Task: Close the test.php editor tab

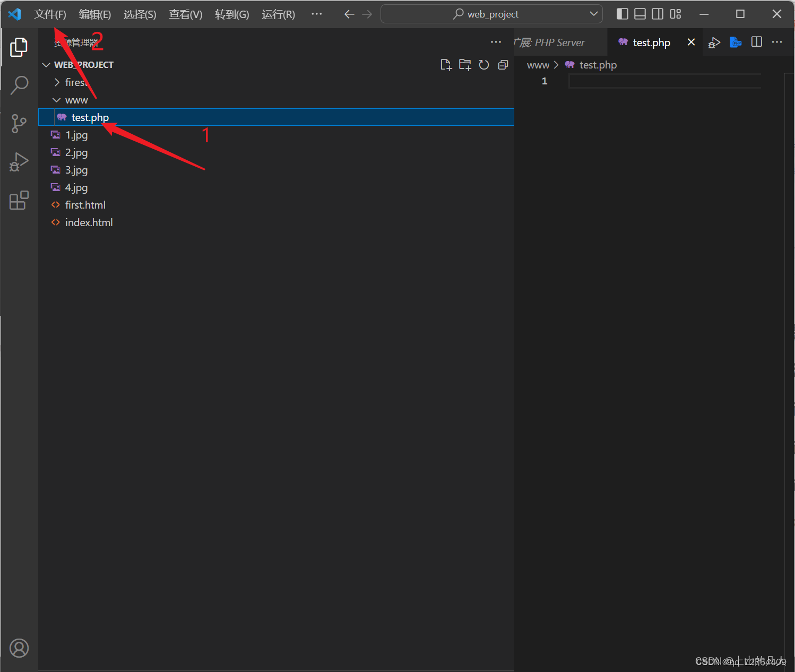Action: click(x=691, y=42)
